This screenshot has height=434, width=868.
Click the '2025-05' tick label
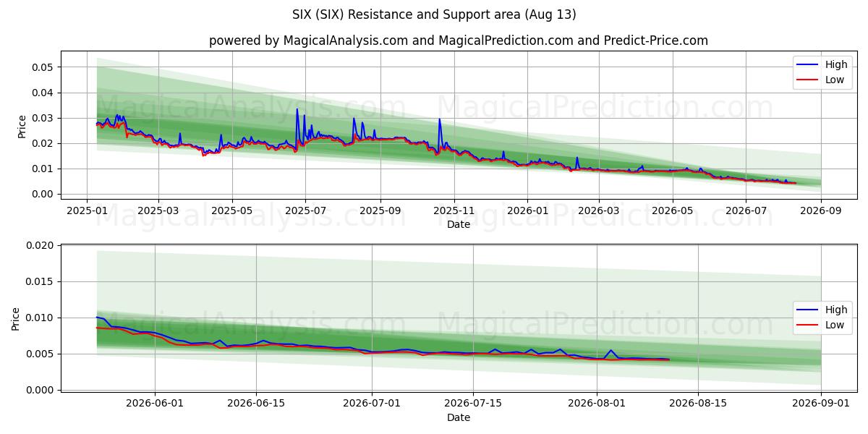232,210
